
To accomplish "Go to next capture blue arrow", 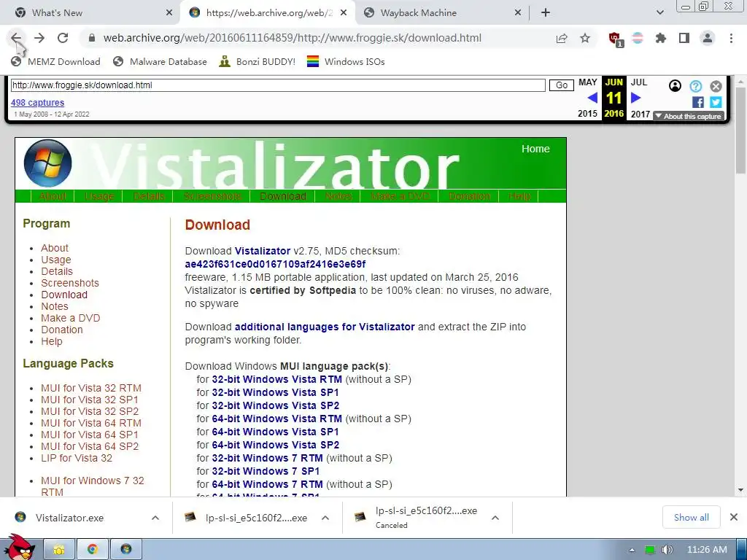I will pos(635,98).
